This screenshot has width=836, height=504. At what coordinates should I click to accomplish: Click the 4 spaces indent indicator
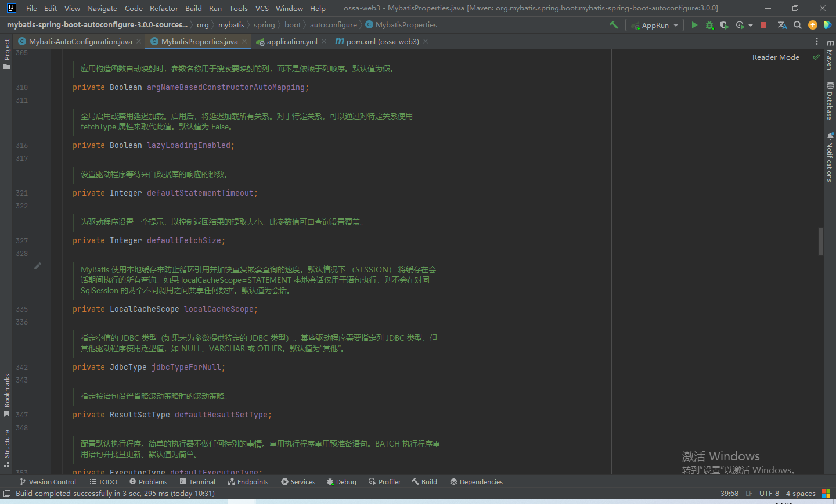[801, 494]
